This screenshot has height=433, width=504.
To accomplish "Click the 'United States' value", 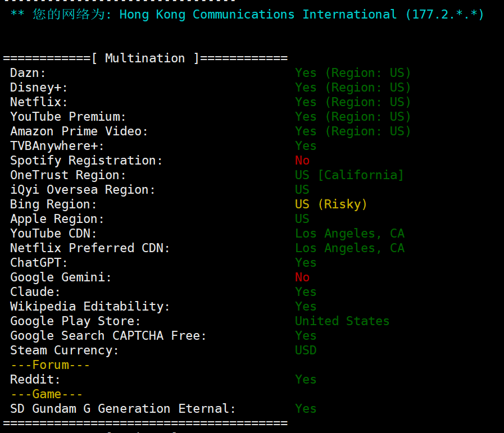I will click(x=342, y=321).
